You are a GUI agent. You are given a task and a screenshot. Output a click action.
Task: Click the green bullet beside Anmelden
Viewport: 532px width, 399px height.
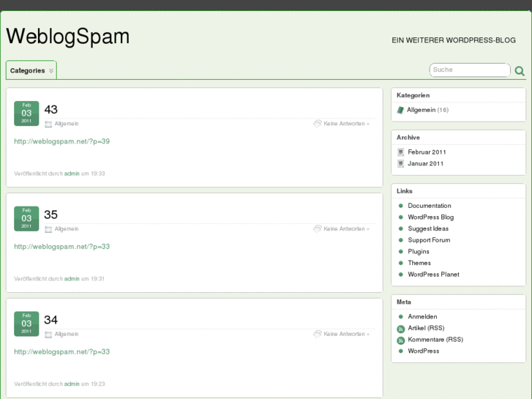pos(401,317)
